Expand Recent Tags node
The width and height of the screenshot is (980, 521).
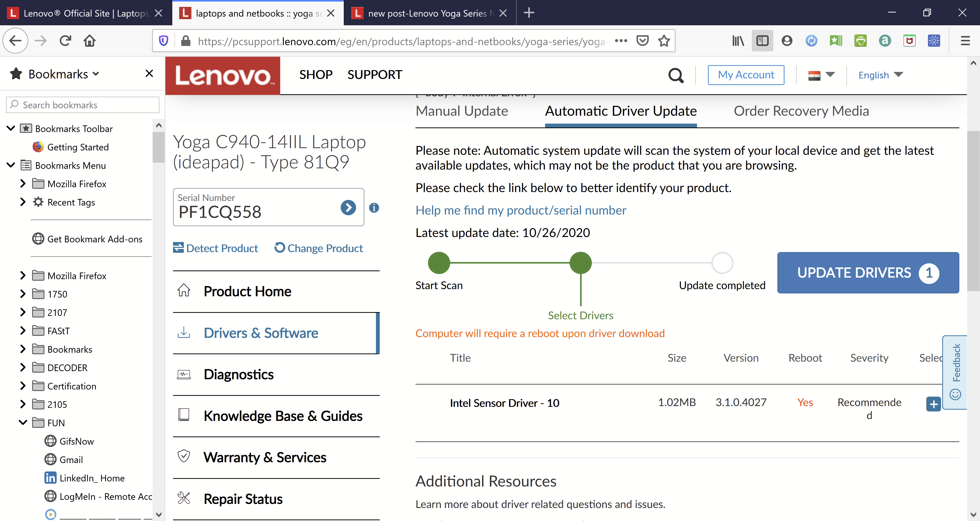(23, 202)
